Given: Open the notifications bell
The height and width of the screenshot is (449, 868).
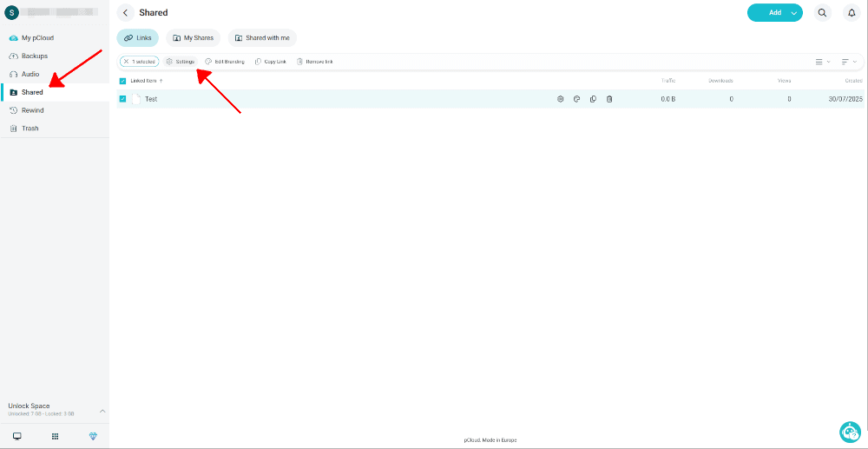Looking at the screenshot, I should 852,13.
